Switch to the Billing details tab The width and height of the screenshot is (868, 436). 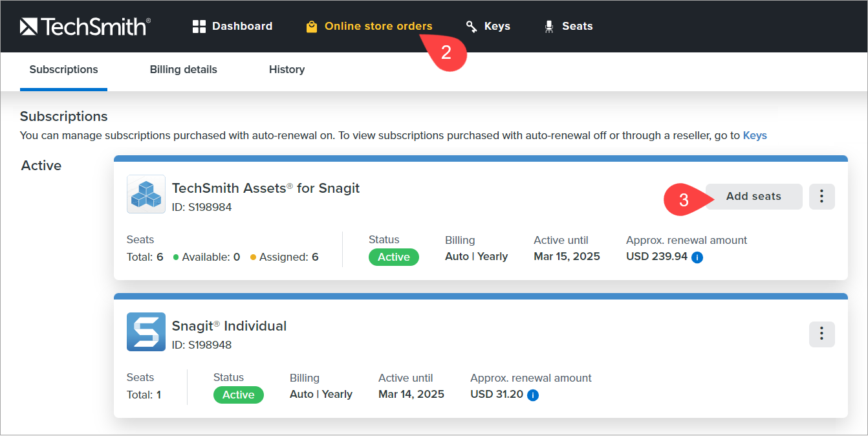184,70
